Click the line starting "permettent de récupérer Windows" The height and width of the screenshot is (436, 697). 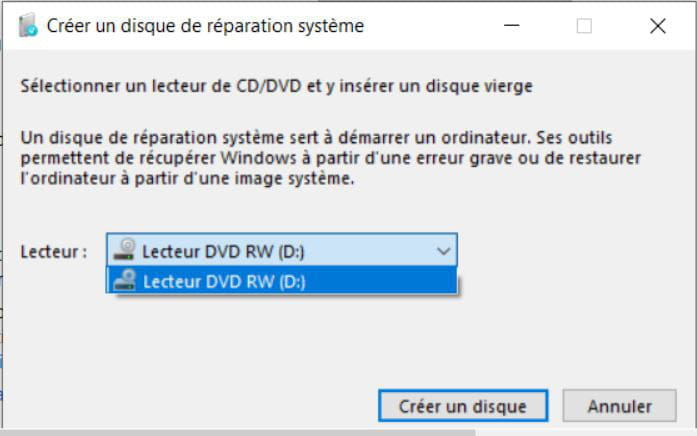330,158
